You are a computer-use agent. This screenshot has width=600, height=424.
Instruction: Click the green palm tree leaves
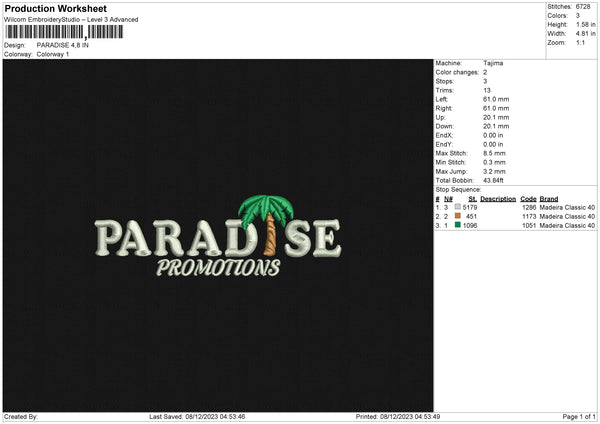point(266,210)
